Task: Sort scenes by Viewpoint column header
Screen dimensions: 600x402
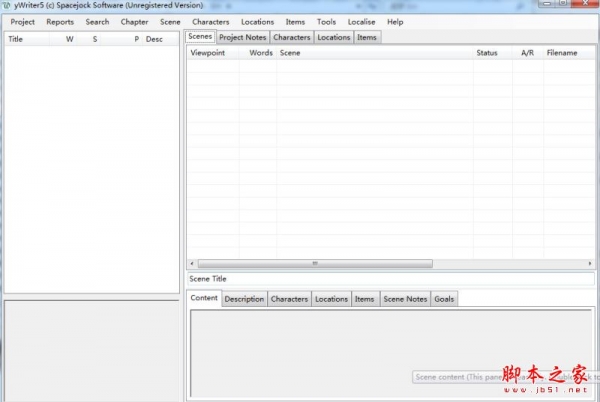Action: (207, 53)
